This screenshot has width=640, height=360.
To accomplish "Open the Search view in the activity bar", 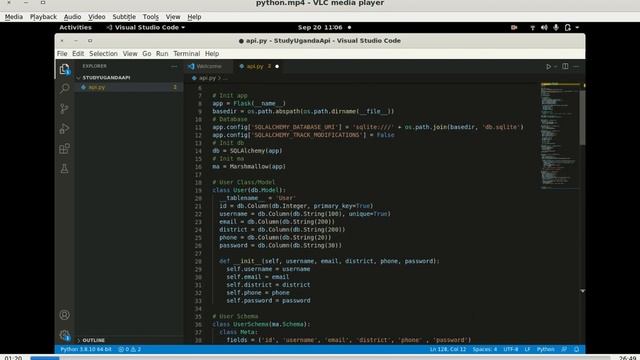I will (64, 89).
